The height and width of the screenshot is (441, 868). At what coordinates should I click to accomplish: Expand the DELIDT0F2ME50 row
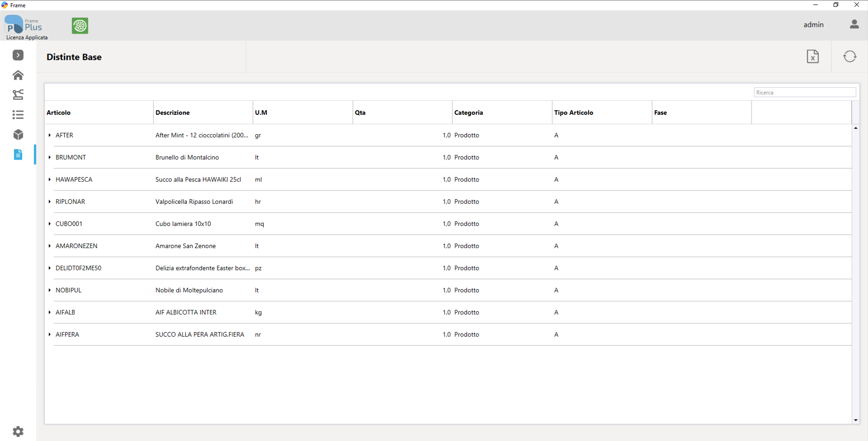[50, 268]
